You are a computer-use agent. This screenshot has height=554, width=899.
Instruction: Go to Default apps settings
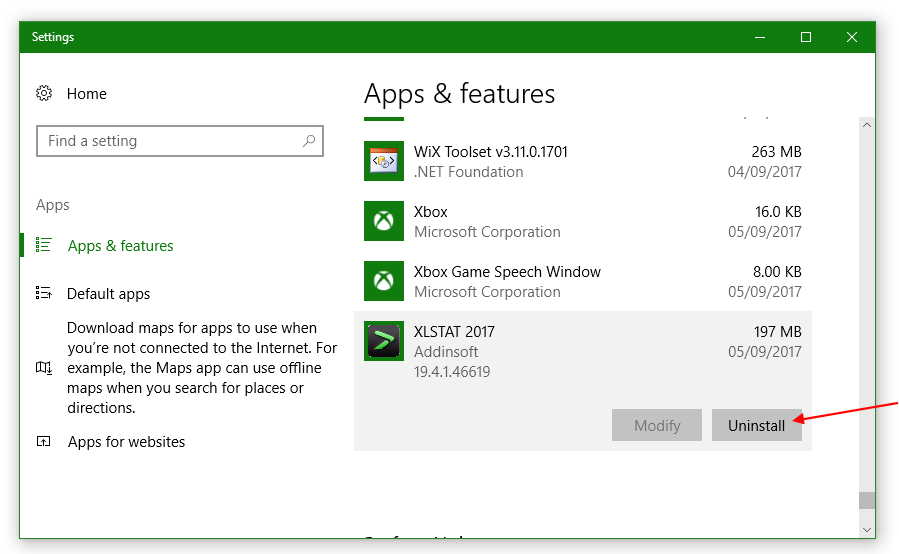tap(108, 294)
